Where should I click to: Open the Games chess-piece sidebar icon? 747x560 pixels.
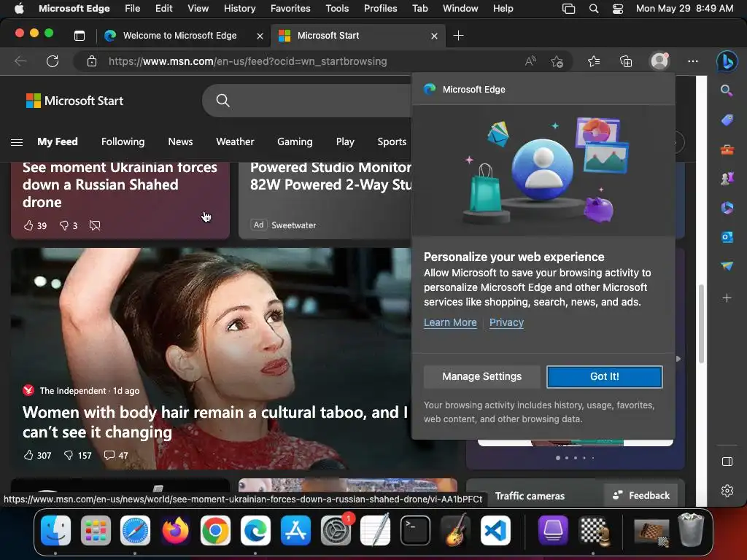point(727,179)
